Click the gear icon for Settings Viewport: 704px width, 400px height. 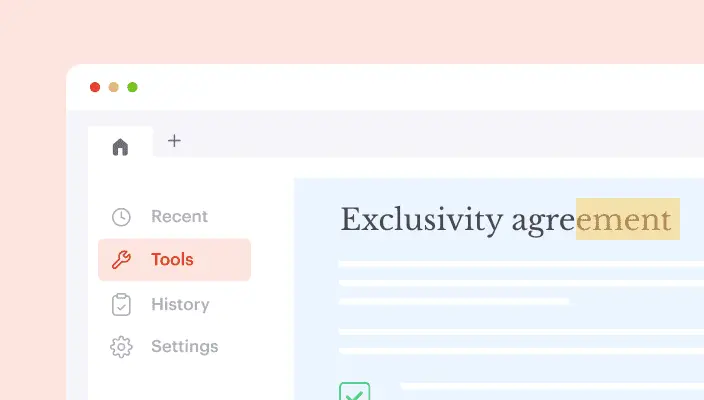tap(121, 347)
